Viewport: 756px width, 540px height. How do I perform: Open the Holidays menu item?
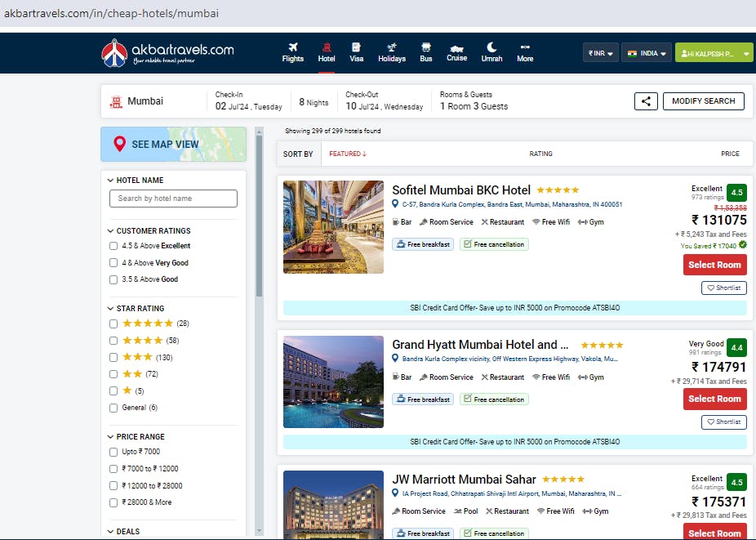[392, 52]
